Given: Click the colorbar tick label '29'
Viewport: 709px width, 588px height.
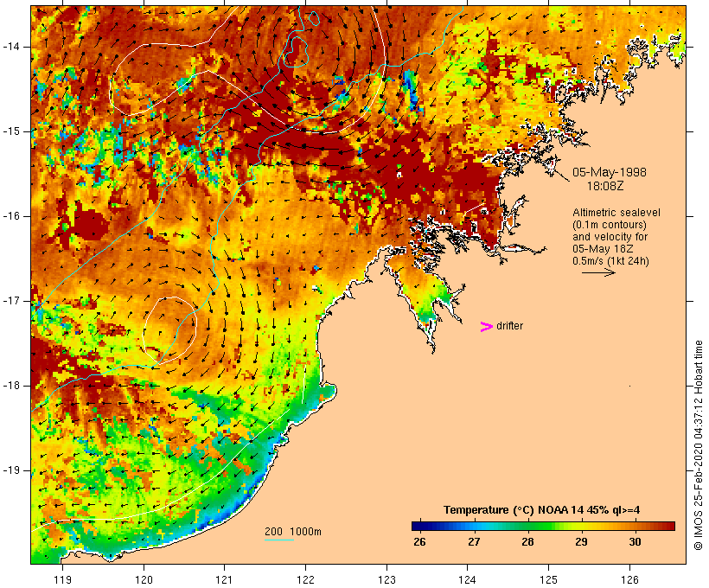Looking at the screenshot, I should coord(581,541).
